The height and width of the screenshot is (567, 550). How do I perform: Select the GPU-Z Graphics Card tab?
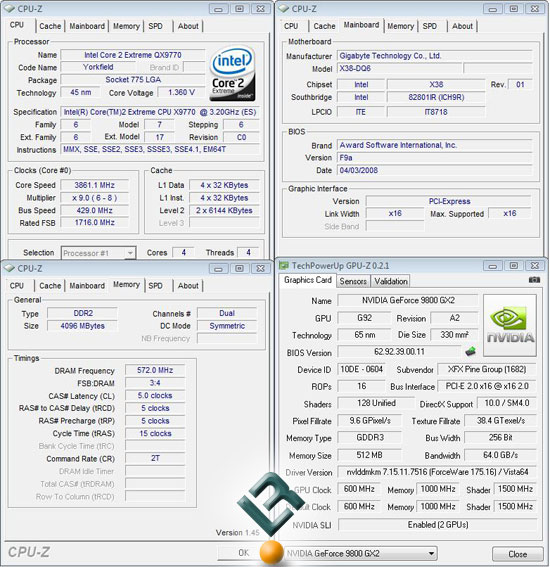point(308,280)
